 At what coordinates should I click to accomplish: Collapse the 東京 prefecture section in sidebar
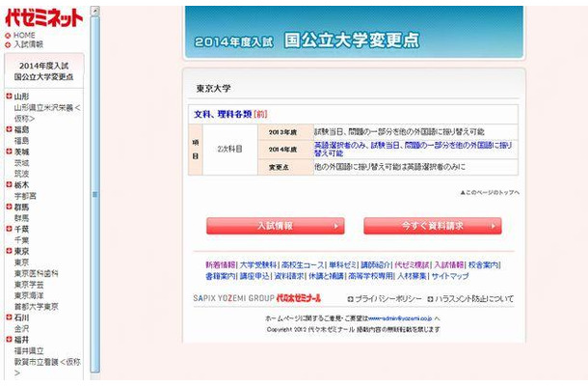click(9, 251)
